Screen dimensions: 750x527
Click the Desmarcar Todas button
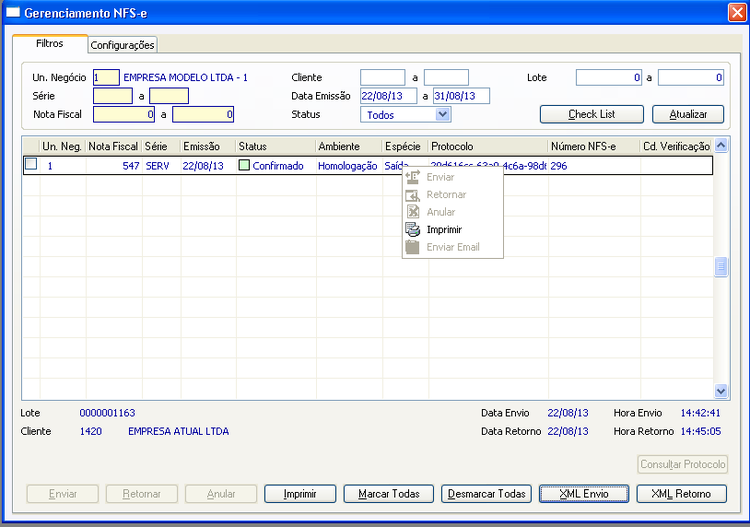486,494
